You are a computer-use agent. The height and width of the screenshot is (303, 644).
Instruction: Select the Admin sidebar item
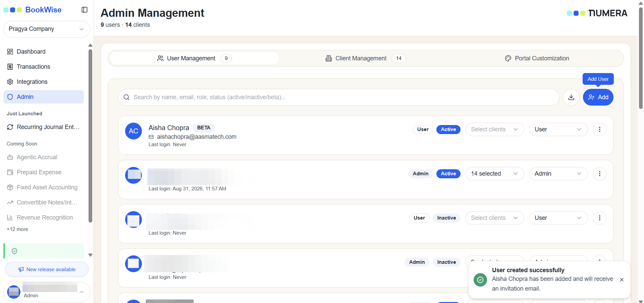44,97
